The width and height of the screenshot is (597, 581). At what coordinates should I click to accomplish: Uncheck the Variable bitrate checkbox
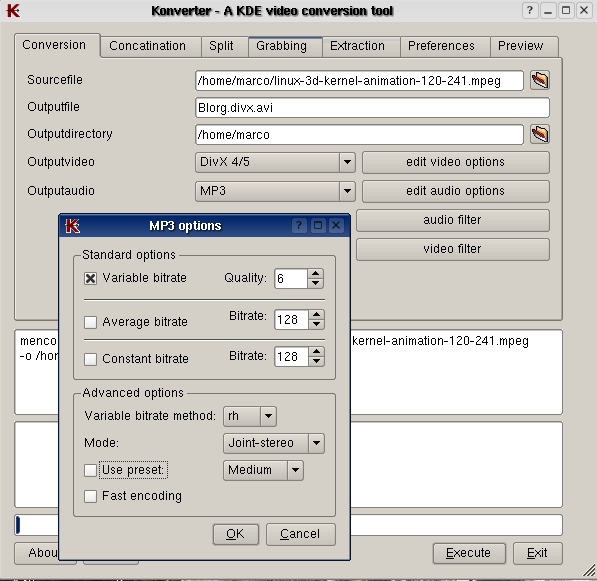point(90,278)
